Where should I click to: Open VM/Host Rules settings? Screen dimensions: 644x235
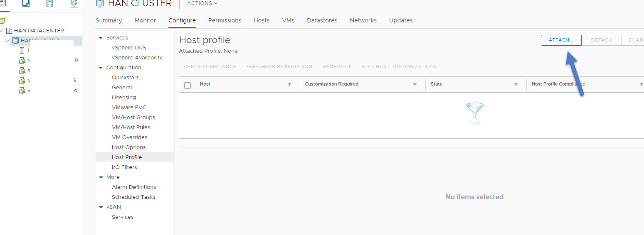tap(131, 127)
